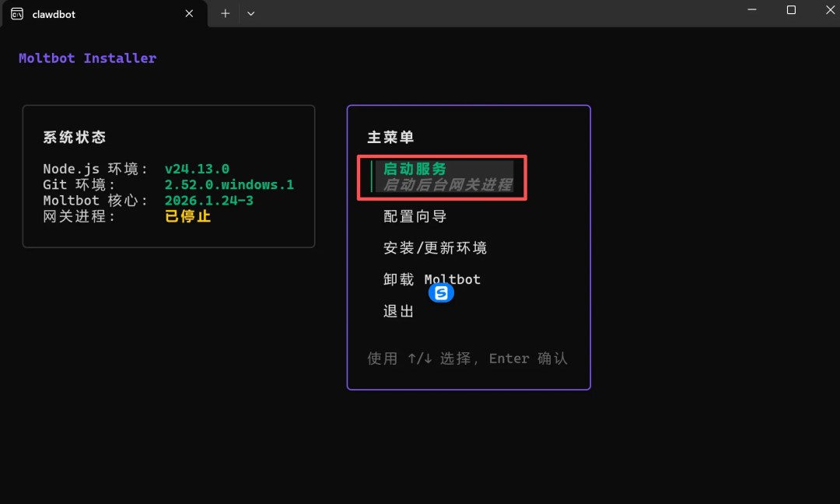The image size is (840, 504).
Task: Select 卸载 Moltbot menu entry
Action: click(x=432, y=279)
